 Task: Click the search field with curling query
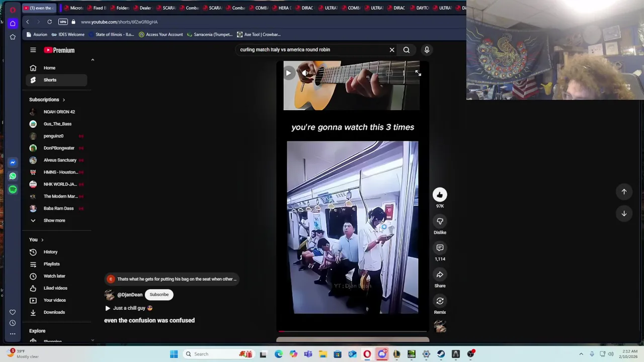coord(312,50)
